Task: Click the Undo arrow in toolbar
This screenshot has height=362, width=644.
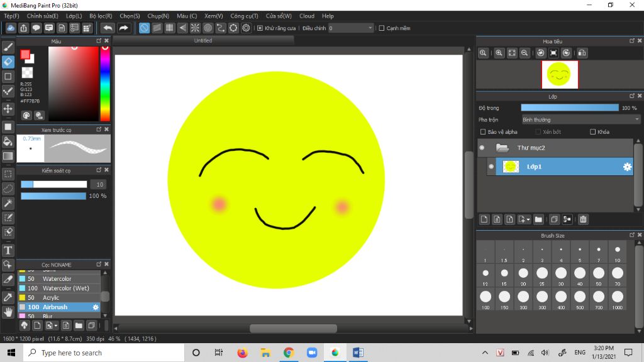Action: click(108, 28)
